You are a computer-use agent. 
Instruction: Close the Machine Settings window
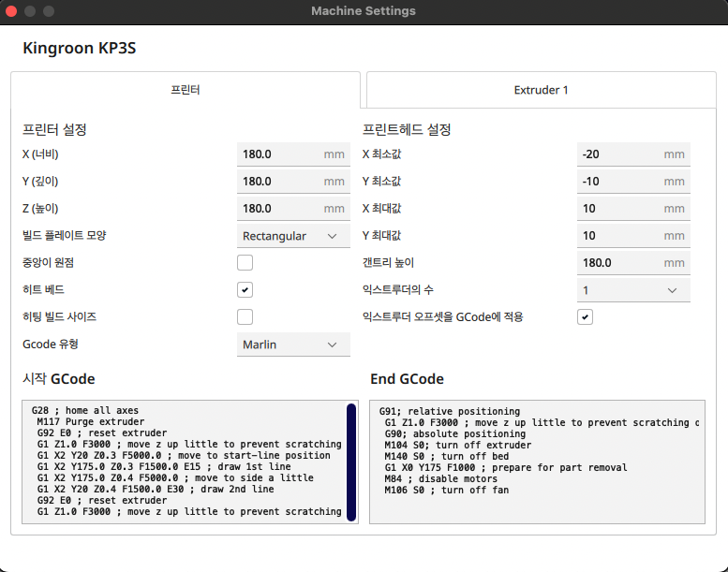11,10
